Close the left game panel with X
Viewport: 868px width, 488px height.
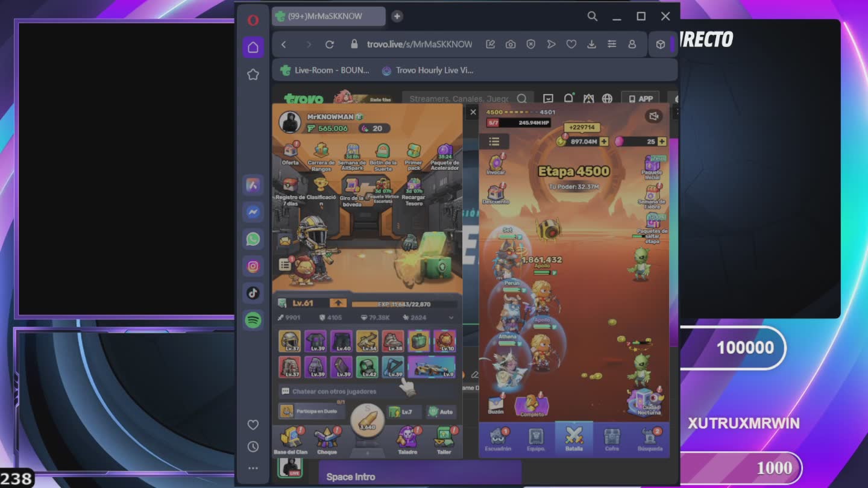click(473, 112)
